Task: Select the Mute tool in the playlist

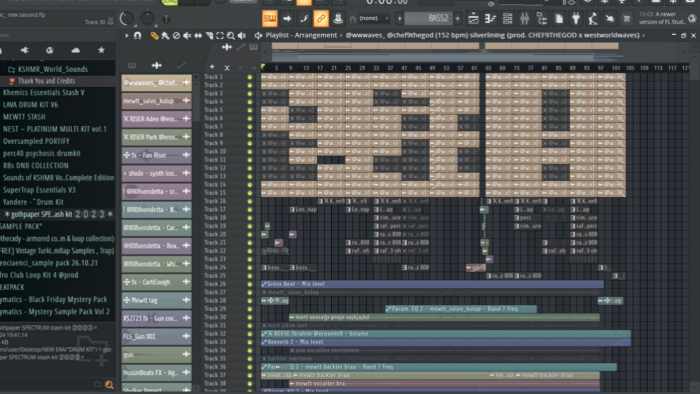Action: click(187, 36)
